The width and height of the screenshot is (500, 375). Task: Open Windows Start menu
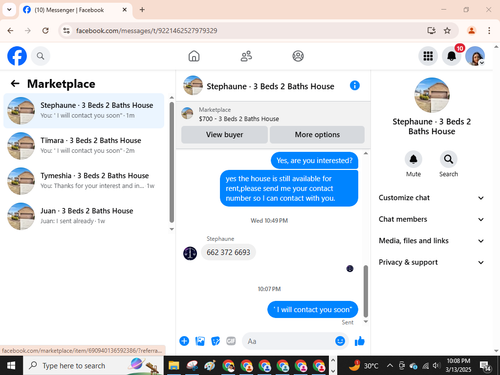pyautogui.click(x=11, y=366)
